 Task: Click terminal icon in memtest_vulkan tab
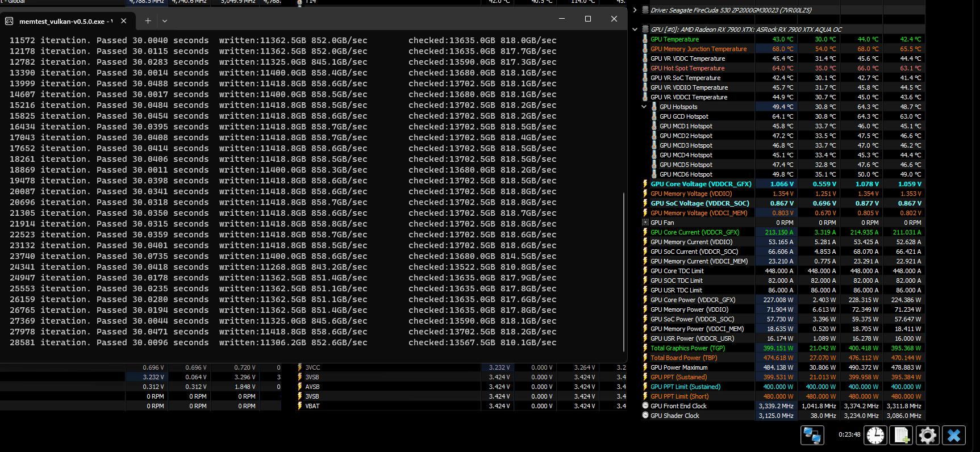click(9, 21)
